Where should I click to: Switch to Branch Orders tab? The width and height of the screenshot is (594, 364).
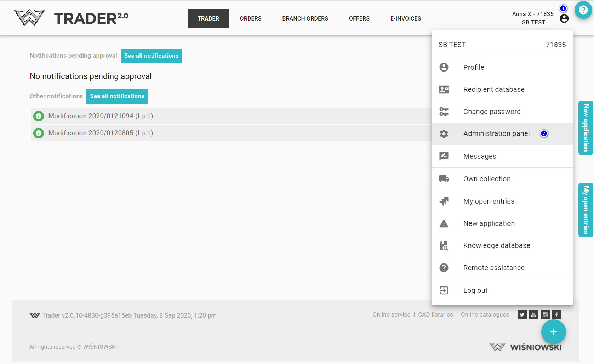tap(305, 18)
